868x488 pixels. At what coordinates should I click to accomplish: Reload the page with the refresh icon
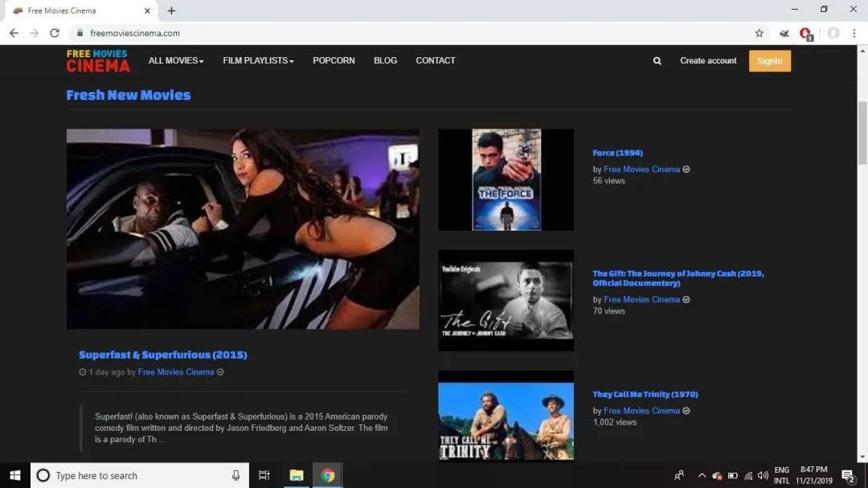tap(55, 33)
